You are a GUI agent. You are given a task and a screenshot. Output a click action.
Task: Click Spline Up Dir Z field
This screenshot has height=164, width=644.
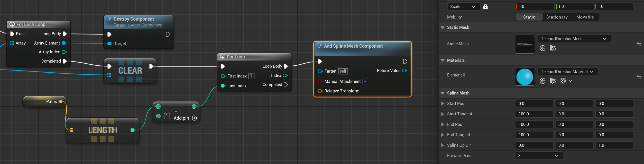(614, 145)
